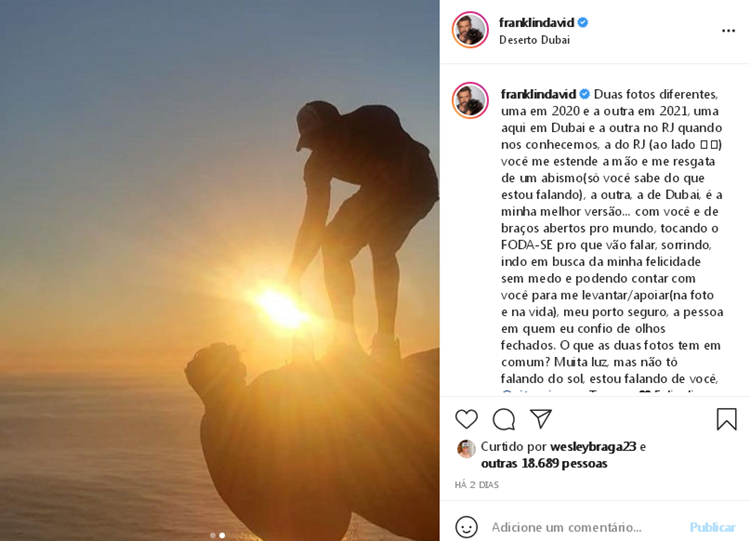Like the post with the heart icon
Image resolution: width=750 pixels, height=541 pixels.
pos(466,419)
